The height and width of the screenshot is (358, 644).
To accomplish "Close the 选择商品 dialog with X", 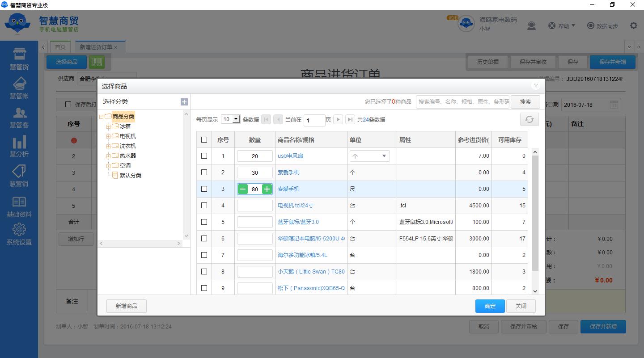I will [536, 86].
